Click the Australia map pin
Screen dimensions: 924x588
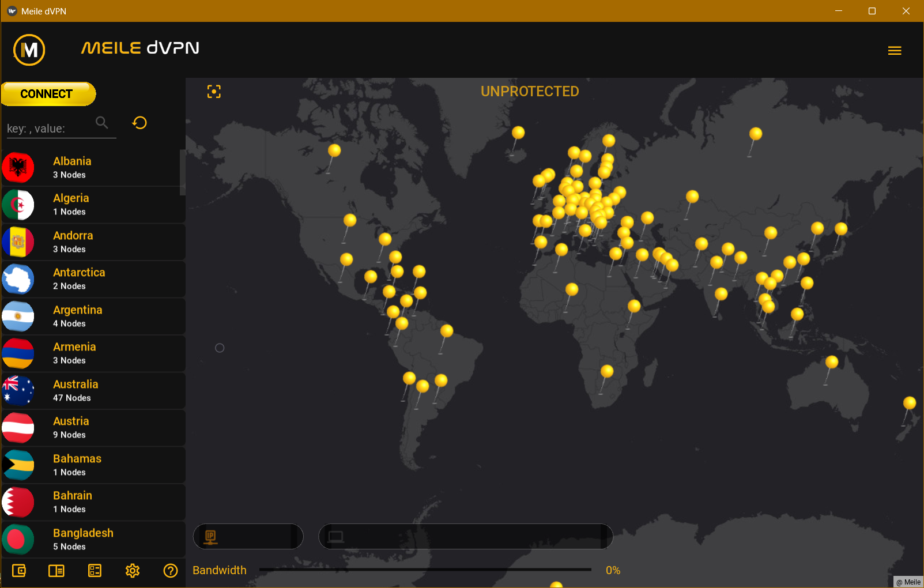832,362
